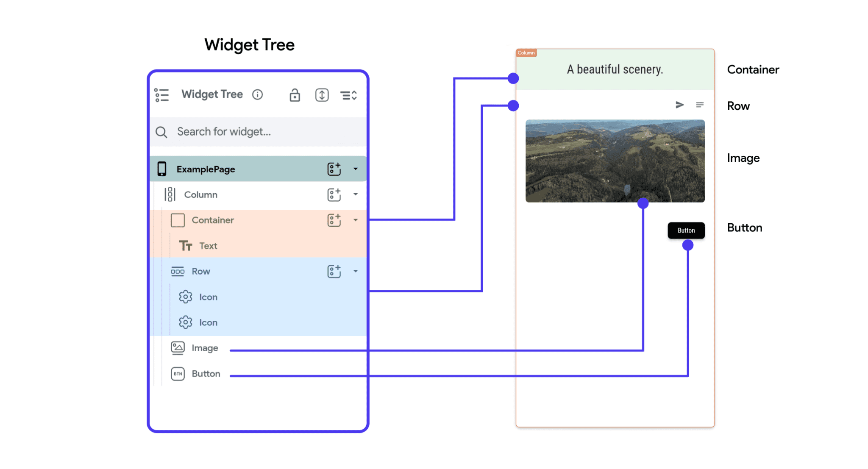Click the add-widget icon on ExamplePage row

[x=334, y=169]
